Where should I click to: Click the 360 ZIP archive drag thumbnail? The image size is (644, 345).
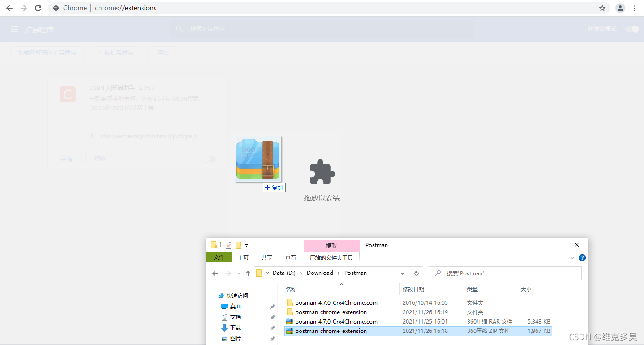pos(258,159)
